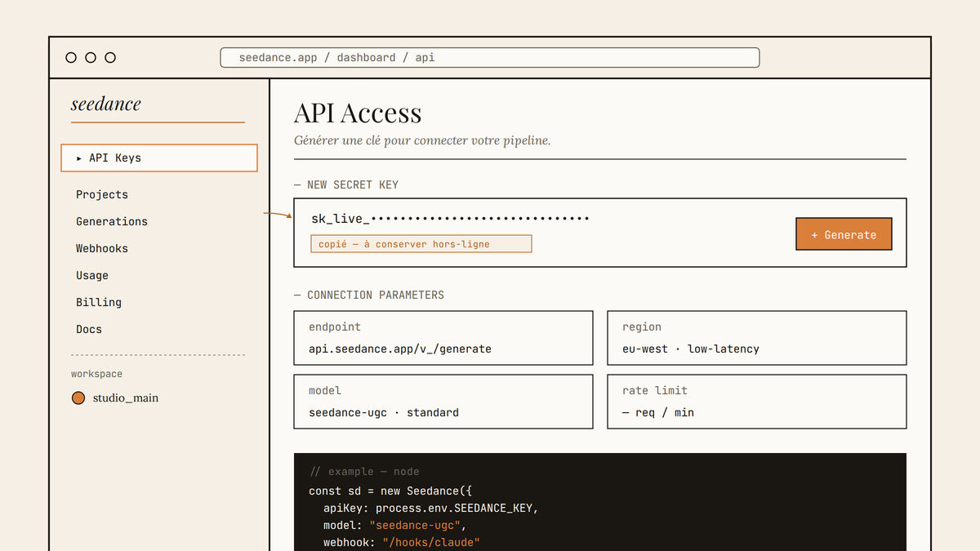Open Webhooks page

pos(102,248)
